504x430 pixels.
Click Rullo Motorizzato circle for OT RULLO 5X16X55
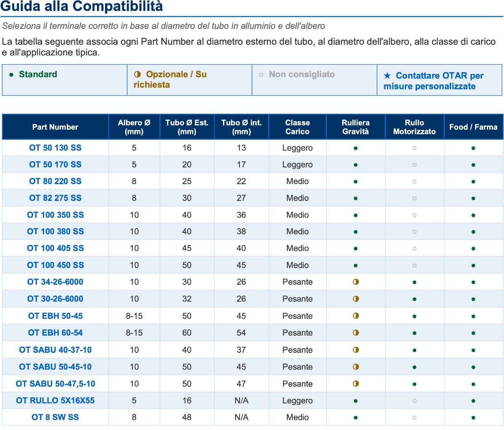[415, 401]
